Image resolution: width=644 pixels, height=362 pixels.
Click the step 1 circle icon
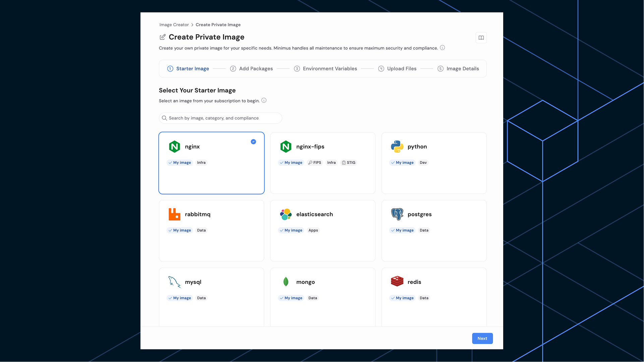click(x=170, y=69)
